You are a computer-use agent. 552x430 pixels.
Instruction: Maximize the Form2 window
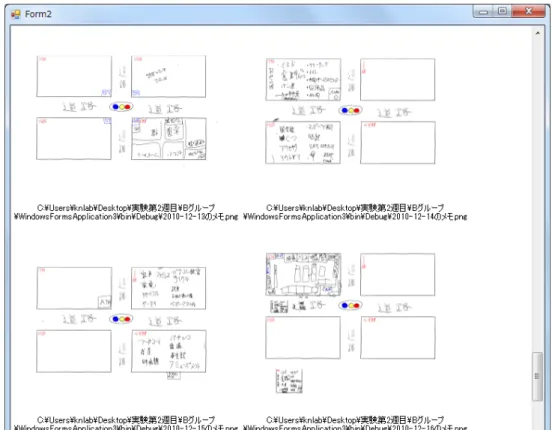tap(503, 11)
